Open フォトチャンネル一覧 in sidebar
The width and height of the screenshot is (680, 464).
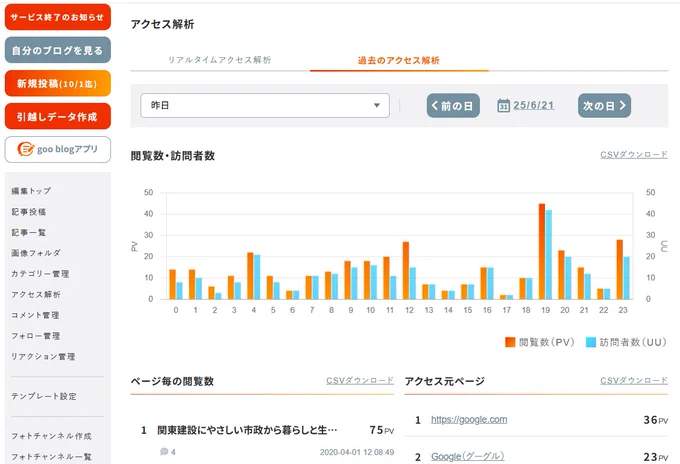52,457
